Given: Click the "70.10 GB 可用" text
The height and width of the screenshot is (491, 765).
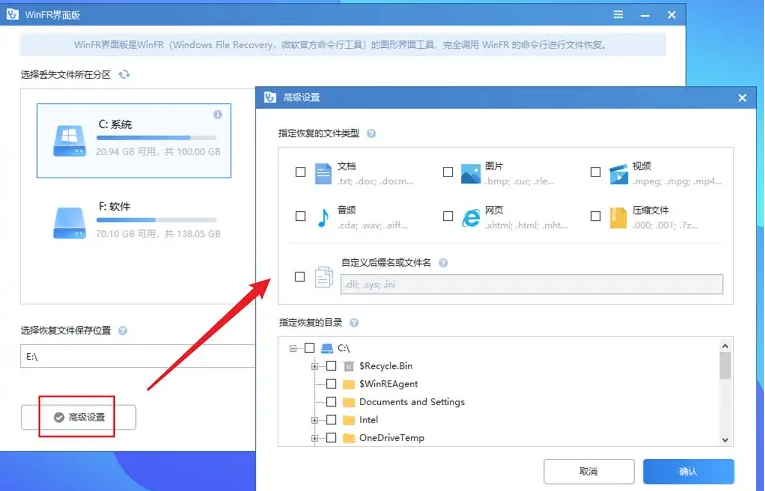Looking at the screenshot, I should point(126,234).
